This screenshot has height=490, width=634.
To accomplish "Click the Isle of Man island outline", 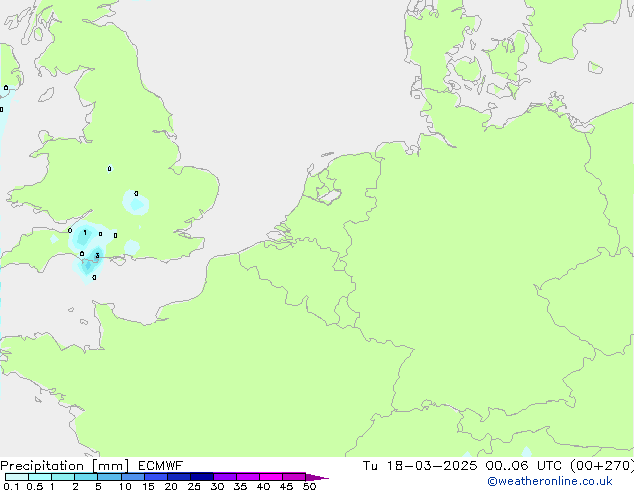I will pyautogui.click(x=45, y=96).
